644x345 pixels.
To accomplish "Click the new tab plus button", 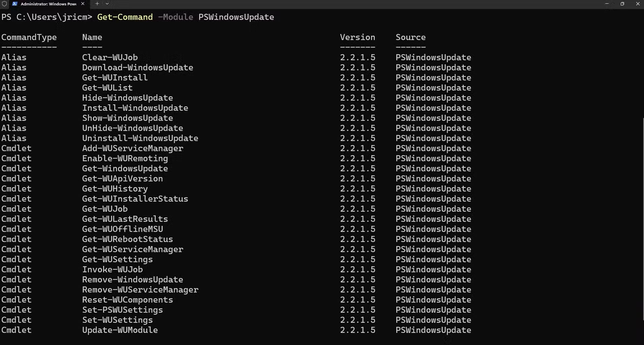I will point(97,4).
